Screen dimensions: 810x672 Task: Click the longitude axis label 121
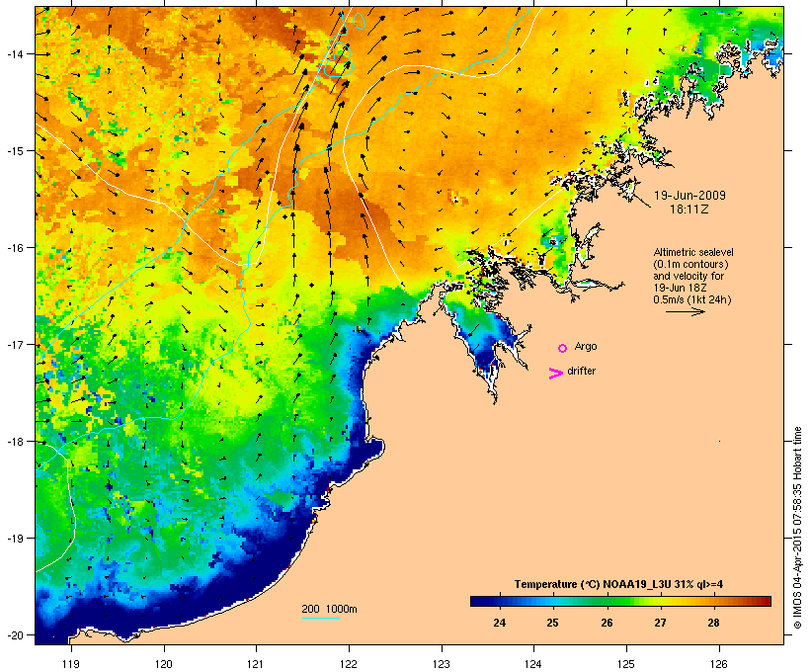tap(256, 664)
